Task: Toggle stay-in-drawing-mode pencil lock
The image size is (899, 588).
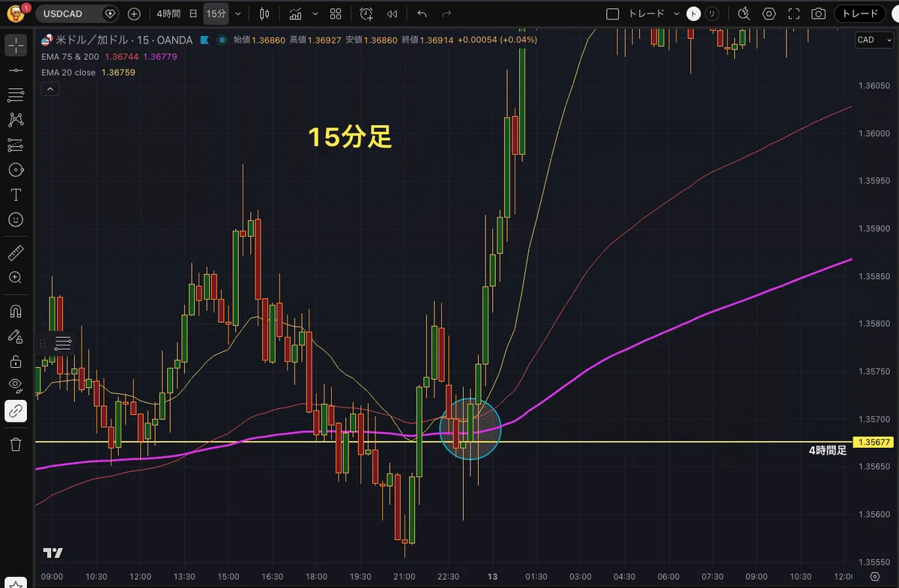Action: tap(16, 336)
